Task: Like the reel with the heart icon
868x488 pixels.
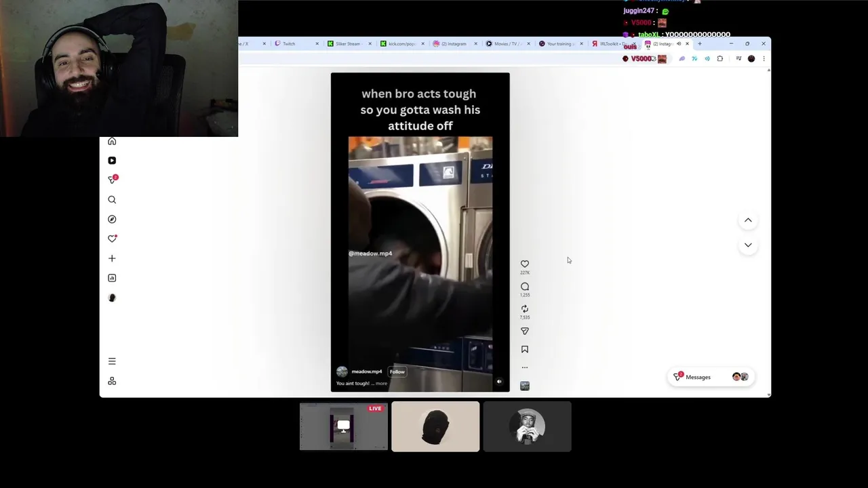Action: [x=525, y=264]
